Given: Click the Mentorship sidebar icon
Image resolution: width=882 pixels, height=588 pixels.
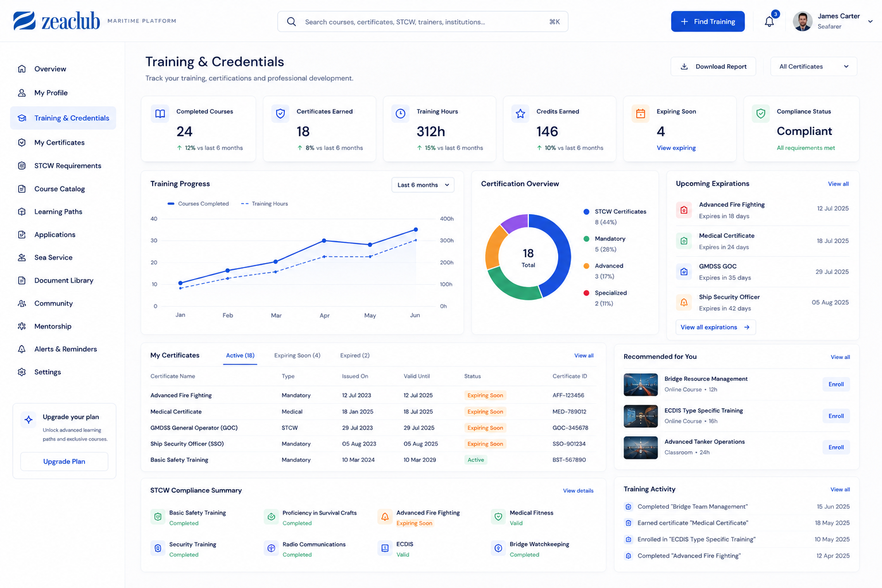Looking at the screenshot, I should (22, 326).
